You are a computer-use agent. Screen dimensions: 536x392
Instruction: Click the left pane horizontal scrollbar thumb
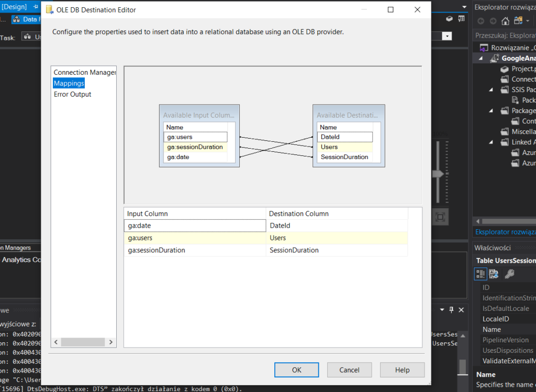coord(83,342)
